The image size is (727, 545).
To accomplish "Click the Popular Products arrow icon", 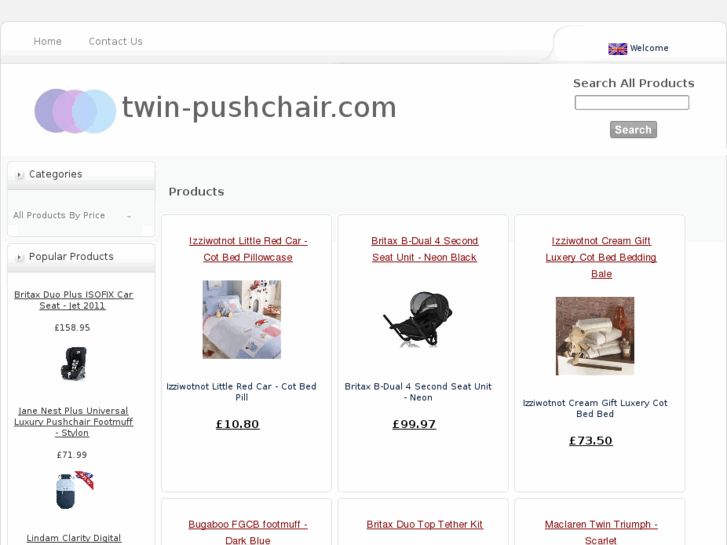I will pyautogui.click(x=19, y=257).
